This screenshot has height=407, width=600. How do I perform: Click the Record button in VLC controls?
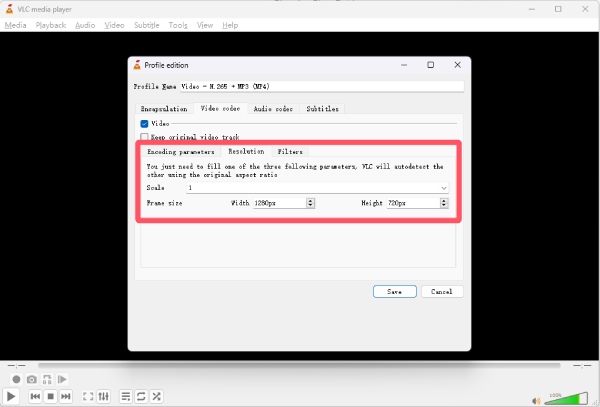click(x=16, y=379)
